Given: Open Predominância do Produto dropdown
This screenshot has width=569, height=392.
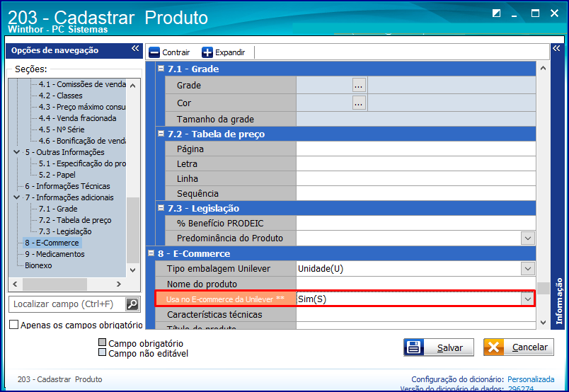Looking at the screenshot, I should (x=528, y=238).
